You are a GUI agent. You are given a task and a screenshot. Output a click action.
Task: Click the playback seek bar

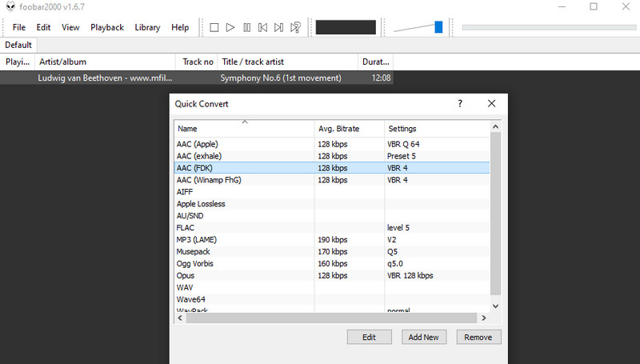(x=549, y=27)
